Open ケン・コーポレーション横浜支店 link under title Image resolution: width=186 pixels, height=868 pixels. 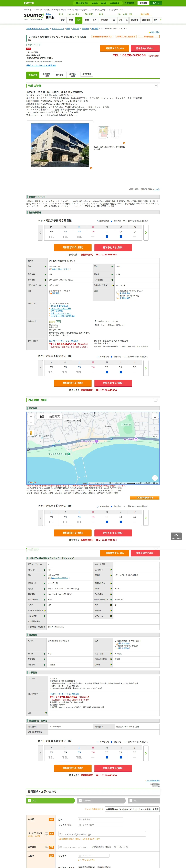(41, 65)
